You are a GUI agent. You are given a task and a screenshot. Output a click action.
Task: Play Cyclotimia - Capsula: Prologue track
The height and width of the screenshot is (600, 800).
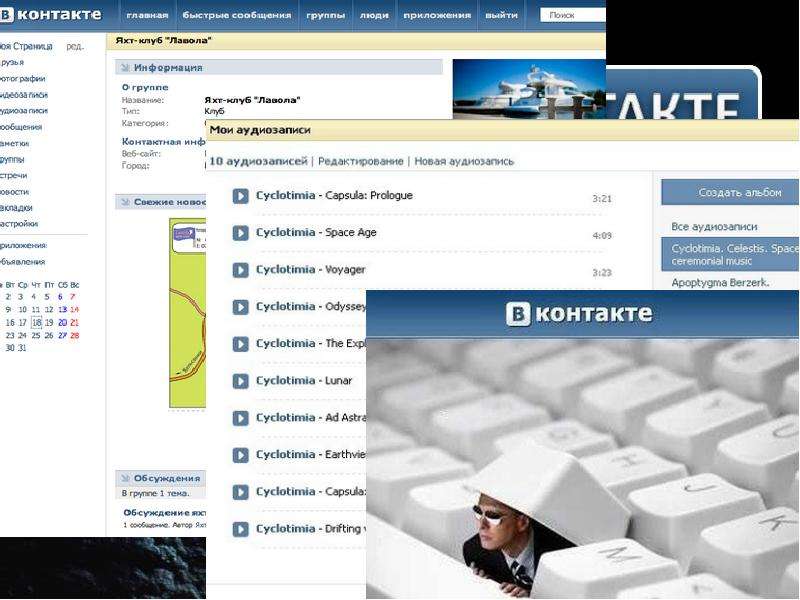240,196
